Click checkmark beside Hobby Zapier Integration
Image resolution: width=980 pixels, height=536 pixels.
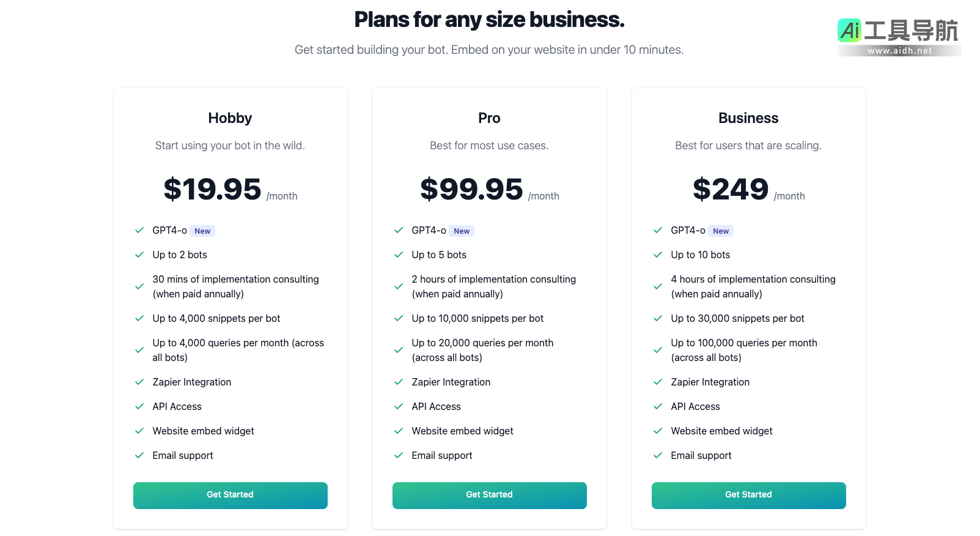[139, 382]
